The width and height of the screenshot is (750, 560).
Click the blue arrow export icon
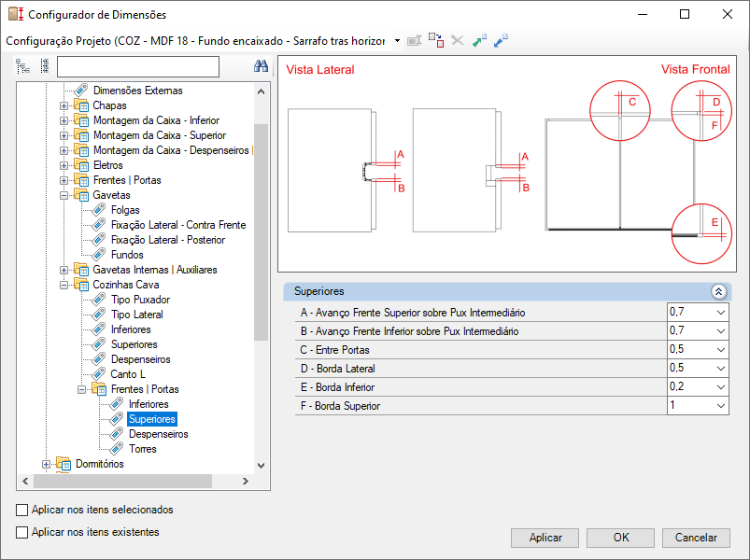tap(501, 41)
